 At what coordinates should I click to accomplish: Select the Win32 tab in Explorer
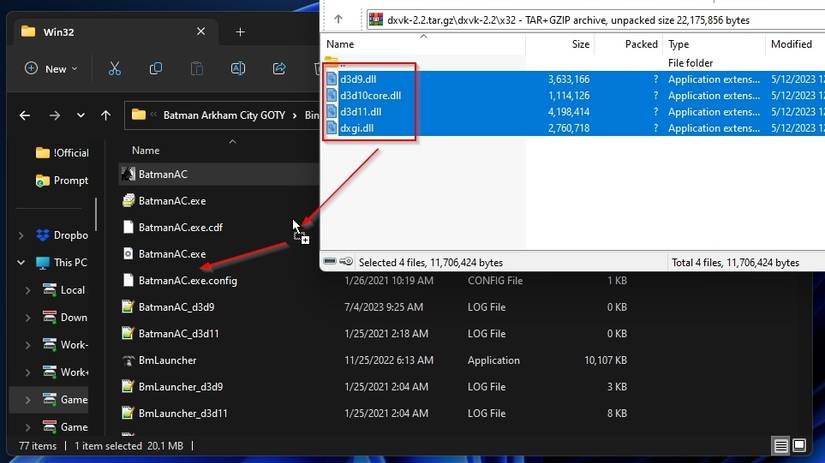[x=115, y=32]
